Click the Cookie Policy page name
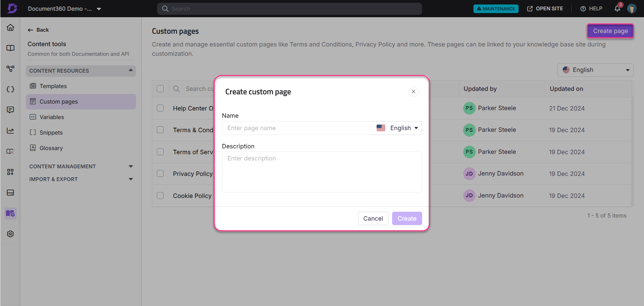644x306 pixels. [192, 196]
